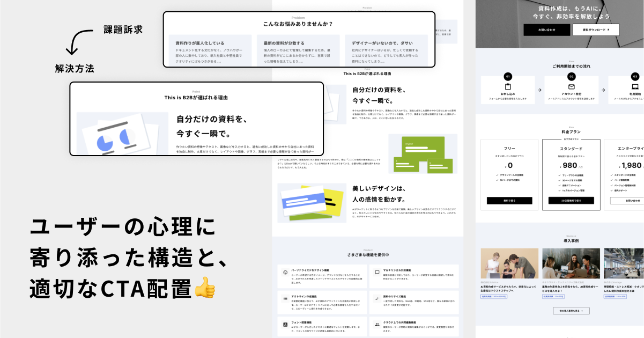The image size is (644, 338).
Task: Open the case study photo of people laughing at a table
Action: [x=571, y=263]
